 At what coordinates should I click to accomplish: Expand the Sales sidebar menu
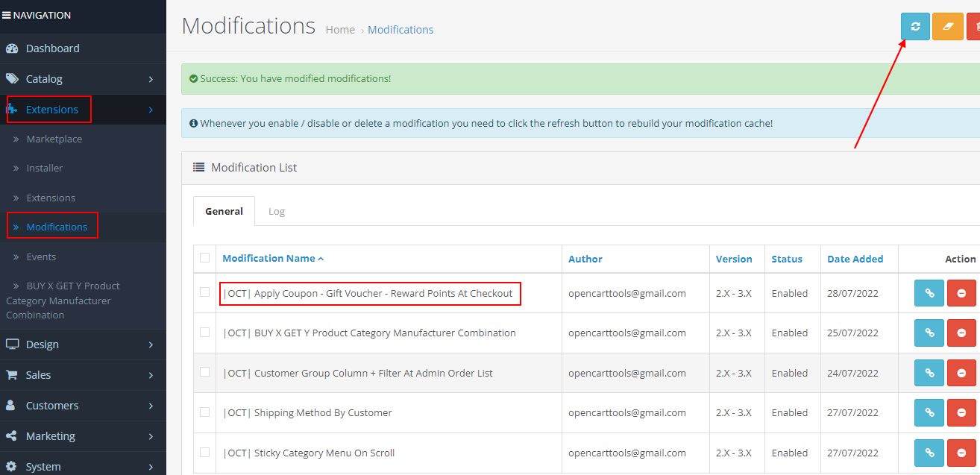coord(37,374)
